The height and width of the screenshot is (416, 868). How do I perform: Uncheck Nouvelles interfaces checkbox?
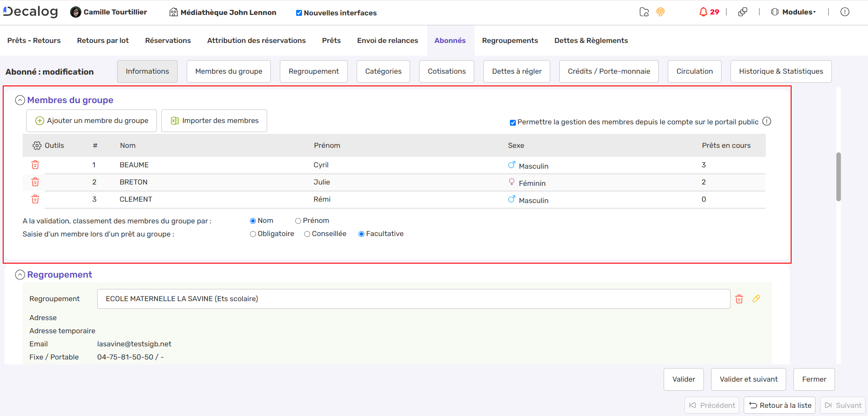tap(299, 13)
